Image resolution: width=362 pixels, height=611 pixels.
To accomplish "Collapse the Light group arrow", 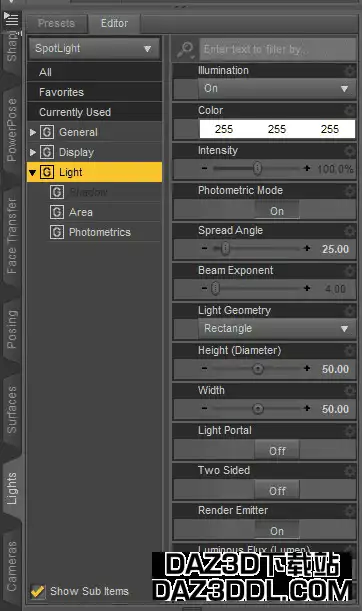I will click(33, 173).
